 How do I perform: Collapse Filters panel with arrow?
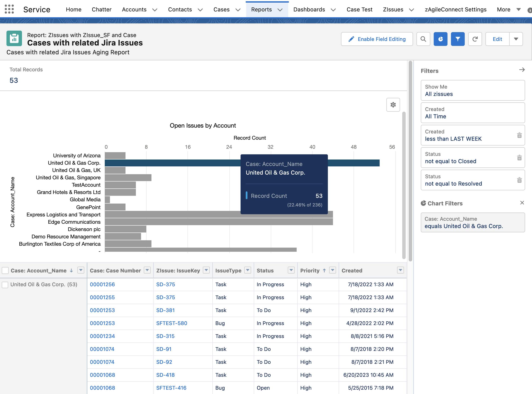pyautogui.click(x=522, y=70)
